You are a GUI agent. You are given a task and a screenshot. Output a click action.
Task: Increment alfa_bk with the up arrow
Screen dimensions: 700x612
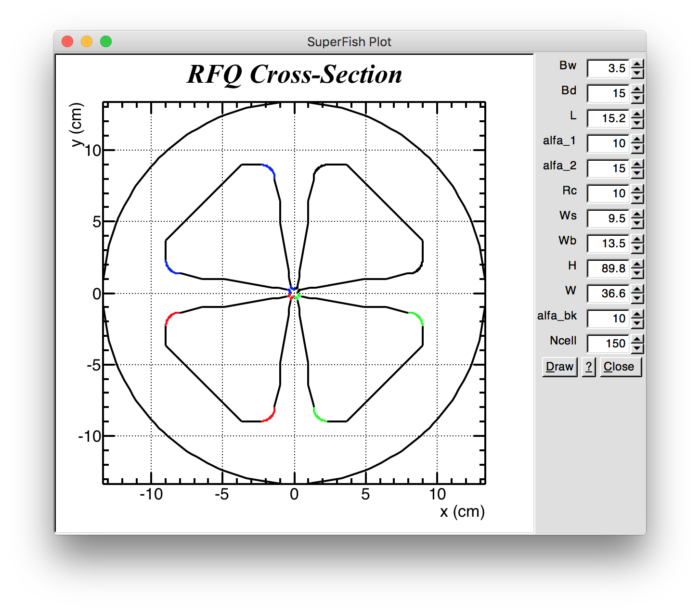coord(637,314)
